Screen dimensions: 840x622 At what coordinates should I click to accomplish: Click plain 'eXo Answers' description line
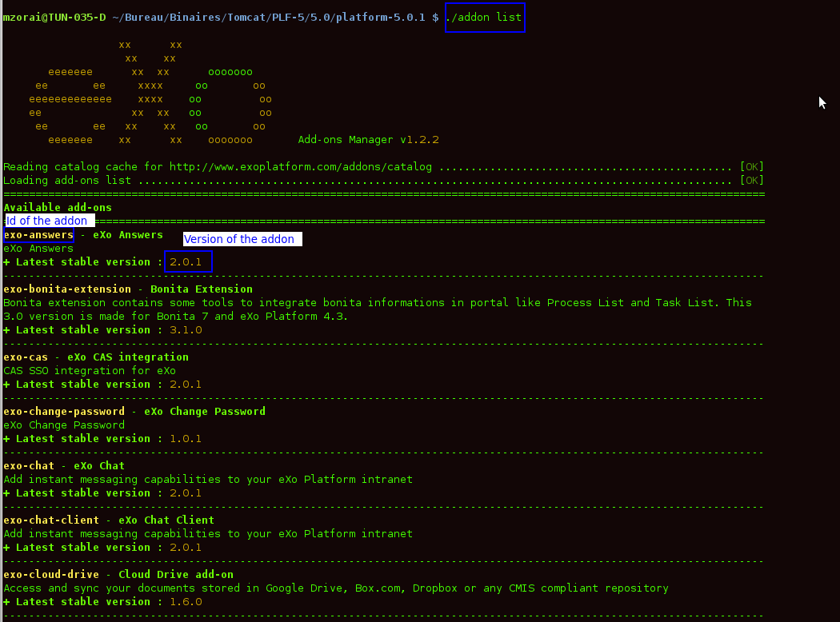coord(38,249)
